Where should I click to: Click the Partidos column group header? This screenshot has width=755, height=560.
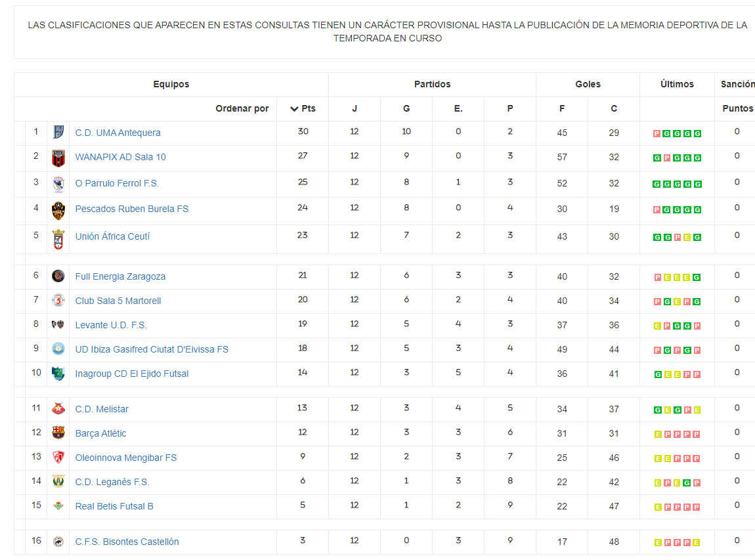click(433, 84)
